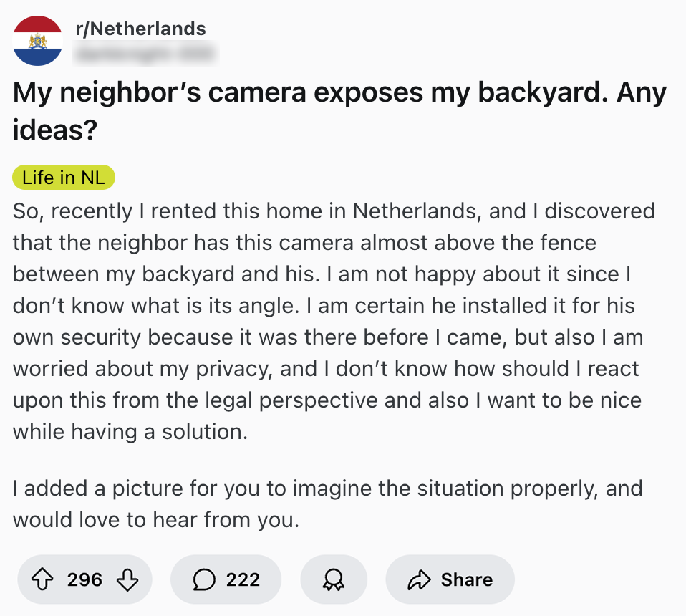
Task: Open the blurred author username
Action: tap(145, 52)
